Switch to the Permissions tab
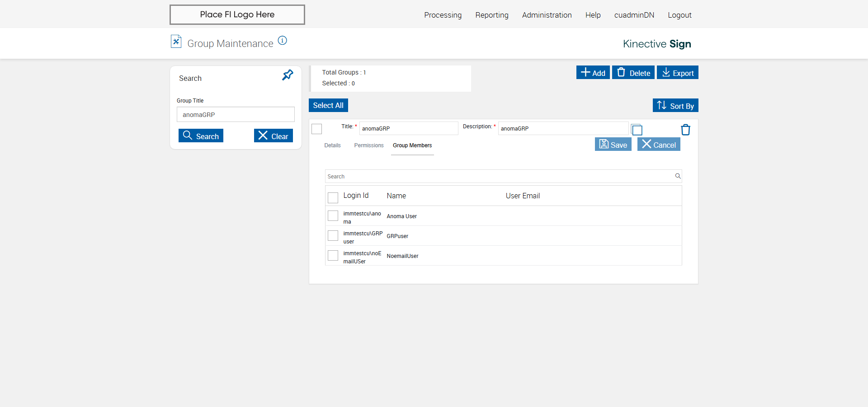The width and height of the screenshot is (868, 407). (x=368, y=145)
